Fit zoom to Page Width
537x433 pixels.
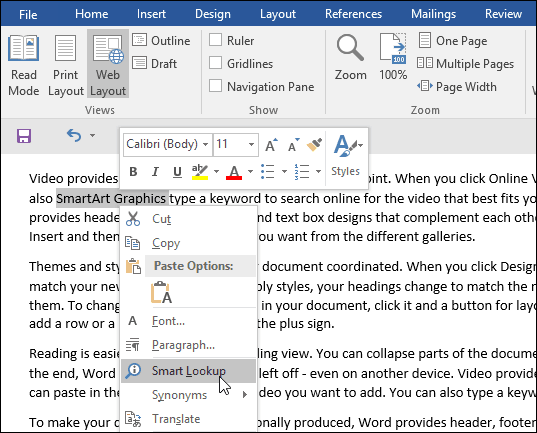click(457, 86)
